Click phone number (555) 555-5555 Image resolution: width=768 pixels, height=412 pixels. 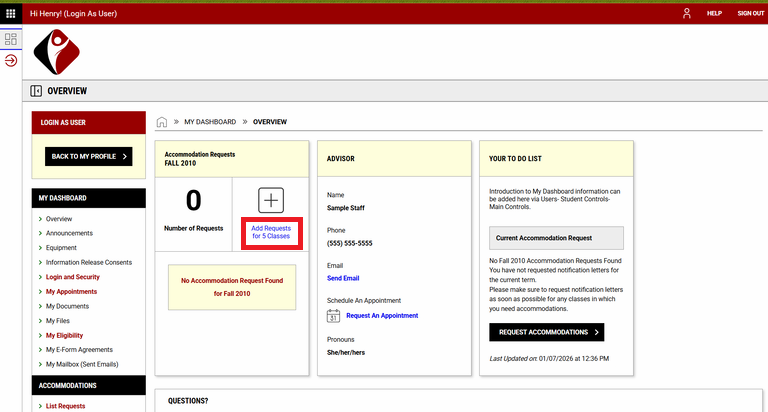point(350,243)
